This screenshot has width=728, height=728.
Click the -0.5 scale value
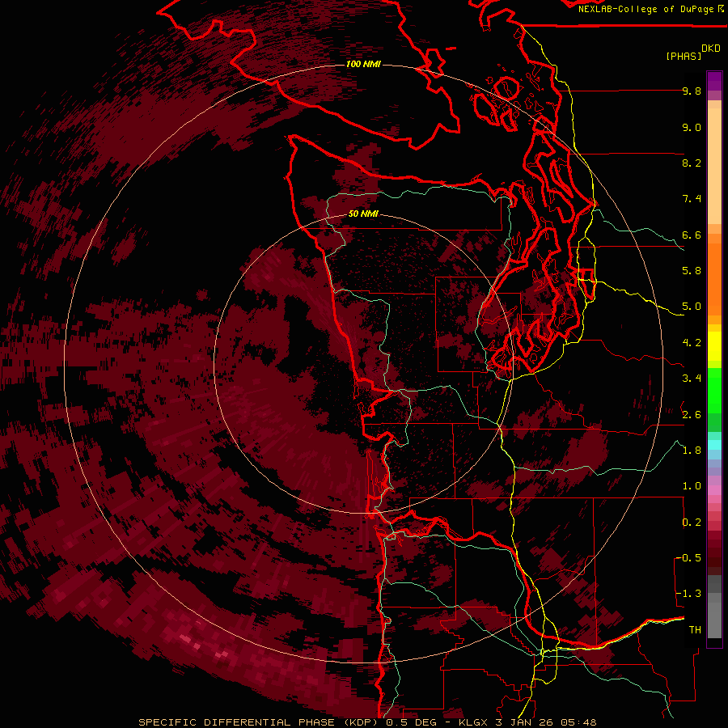(688, 558)
